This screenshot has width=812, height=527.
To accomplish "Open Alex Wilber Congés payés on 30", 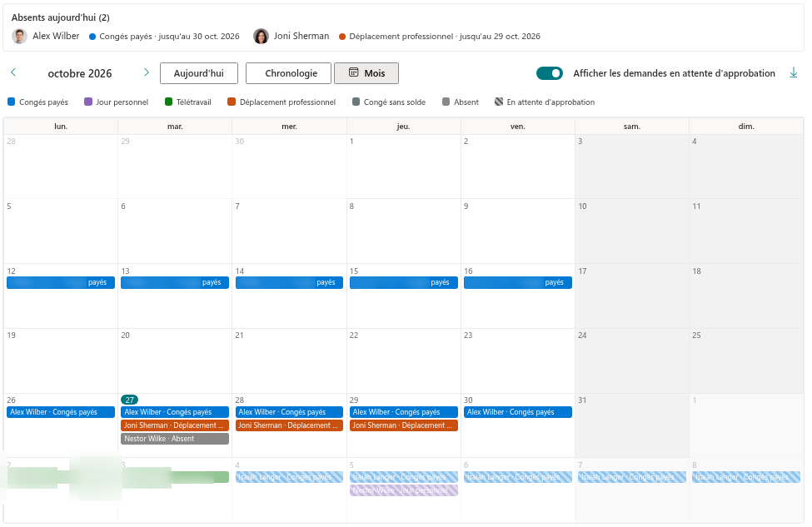I will [518, 412].
